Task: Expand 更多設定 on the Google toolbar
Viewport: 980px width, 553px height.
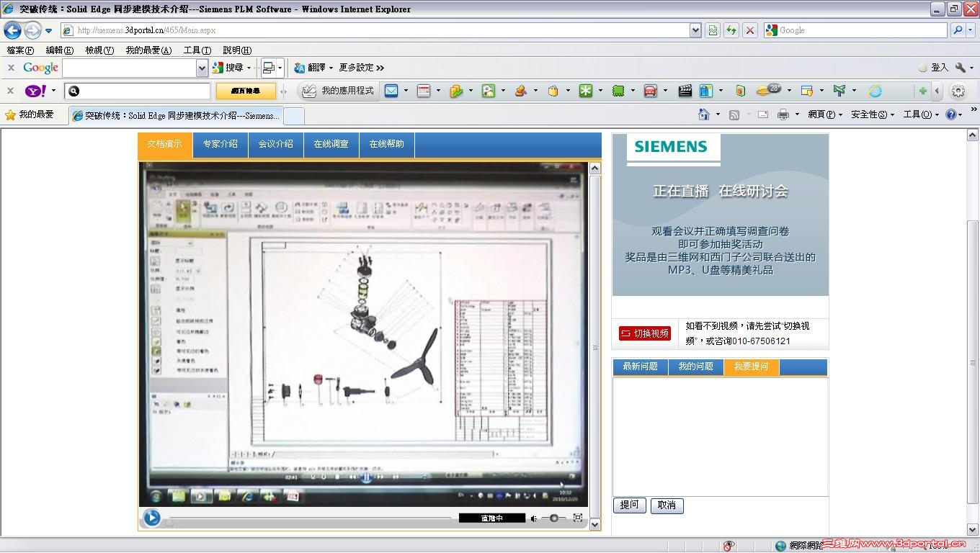Action: pyautogui.click(x=361, y=68)
